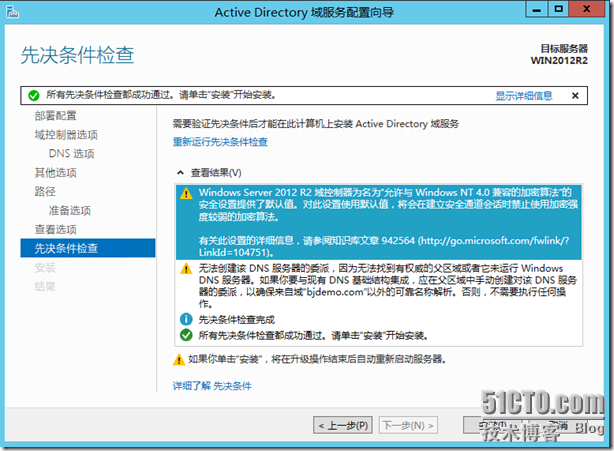Click the green check icon in the results list
This screenshot has width=614, height=451.
coord(186,336)
